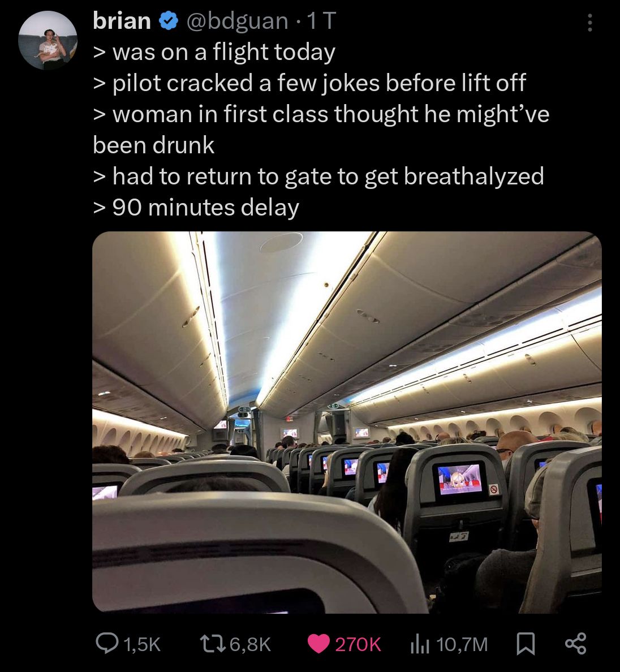Viewport: 620px width, 672px height.
Task: Click the 270K likes count
Action: point(358,644)
